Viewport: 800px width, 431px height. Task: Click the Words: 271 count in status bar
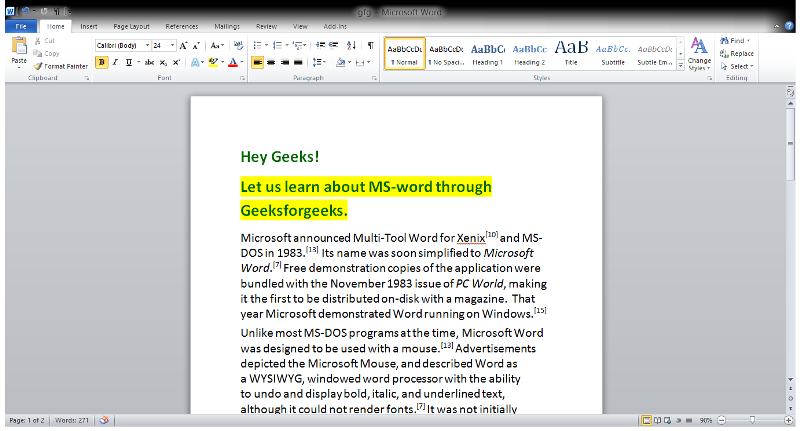(x=71, y=420)
